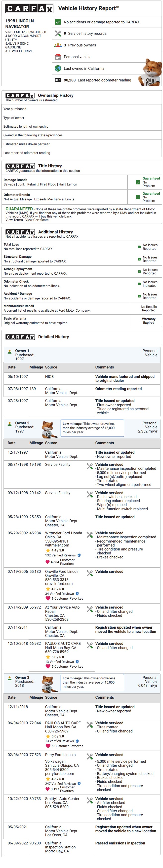Click the service wrench icon for 07/14/2009
Screen dimensions: 163x868
coord(90,609)
